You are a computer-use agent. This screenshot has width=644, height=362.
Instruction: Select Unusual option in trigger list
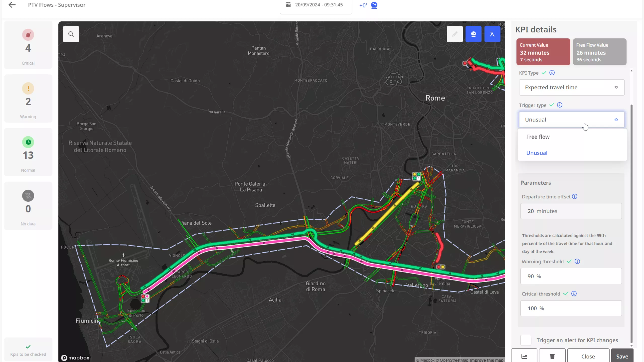pyautogui.click(x=537, y=153)
